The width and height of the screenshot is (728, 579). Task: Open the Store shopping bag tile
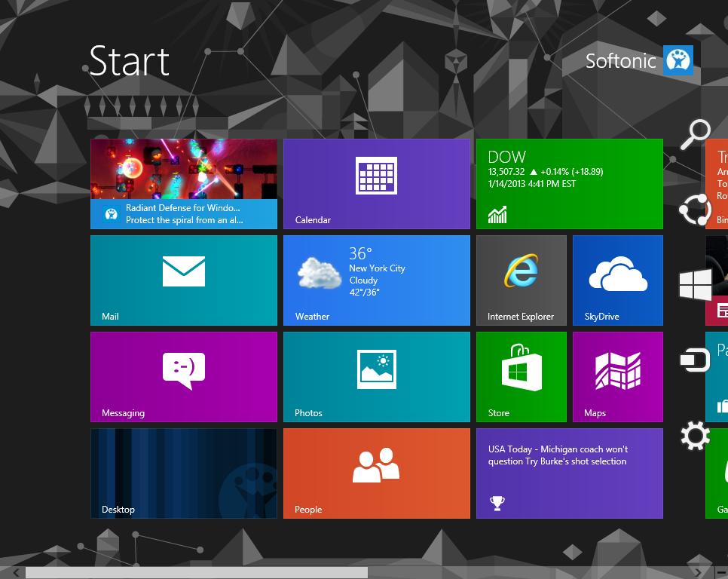[521, 376]
